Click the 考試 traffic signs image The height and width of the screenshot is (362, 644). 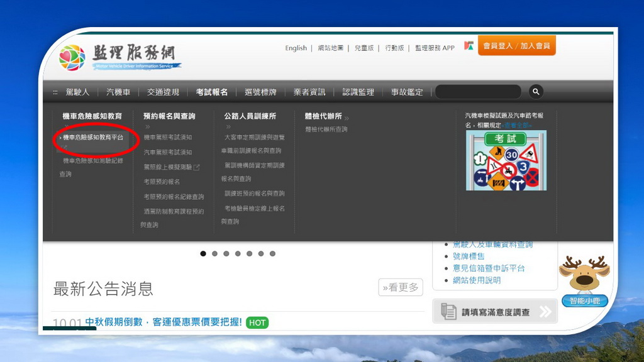pyautogui.click(x=506, y=161)
